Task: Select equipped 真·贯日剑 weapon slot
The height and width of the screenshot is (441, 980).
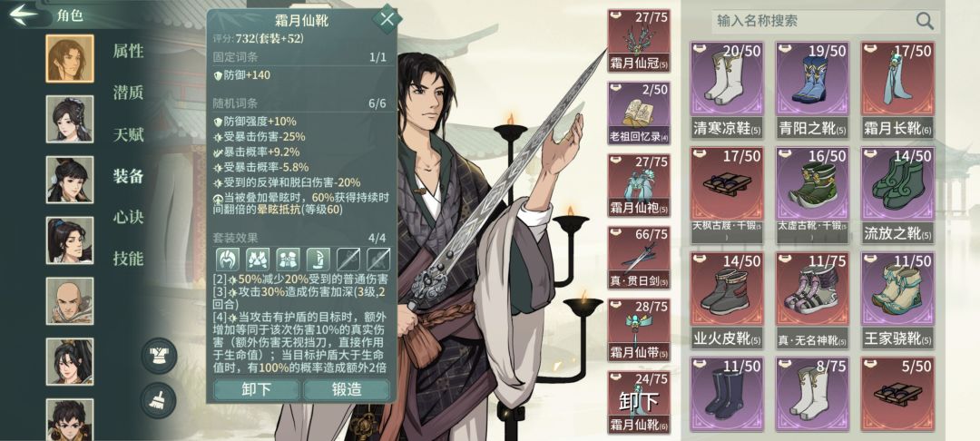Action: (639, 258)
